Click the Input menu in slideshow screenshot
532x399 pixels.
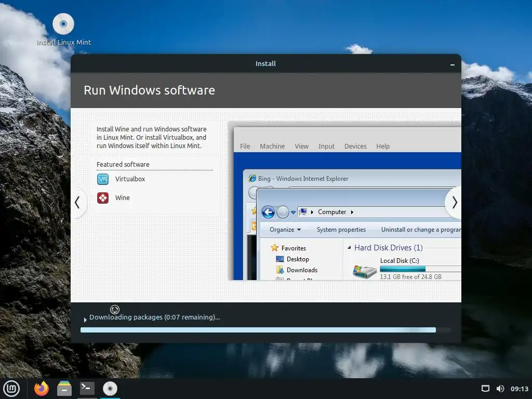[x=326, y=146]
